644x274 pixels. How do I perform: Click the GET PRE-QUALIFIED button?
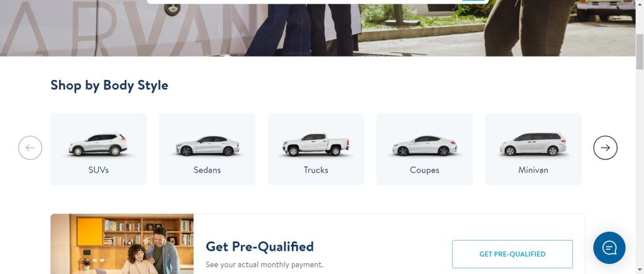pyautogui.click(x=512, y=254)
